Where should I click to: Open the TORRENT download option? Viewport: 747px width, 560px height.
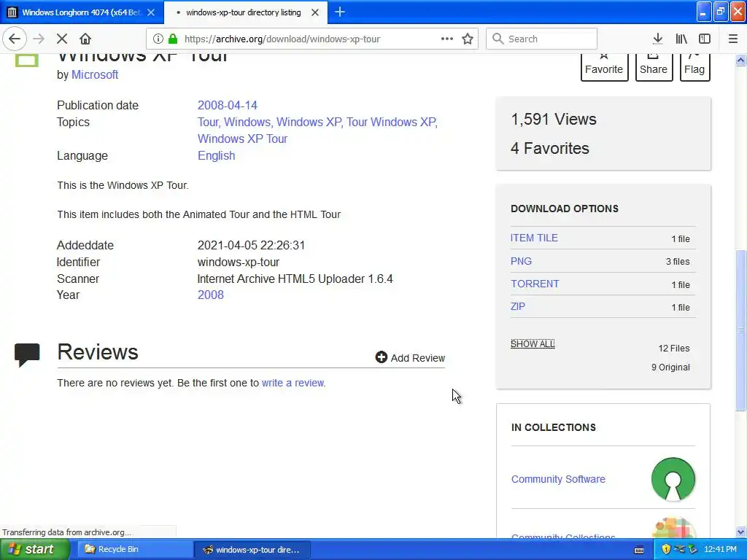pyautogui.click(x=535, y=284)
